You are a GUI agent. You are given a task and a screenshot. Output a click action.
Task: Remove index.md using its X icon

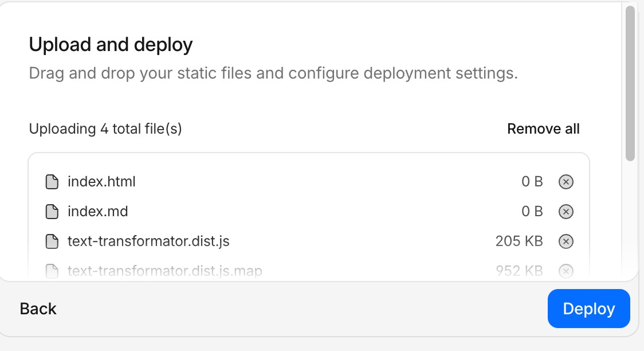566,212
